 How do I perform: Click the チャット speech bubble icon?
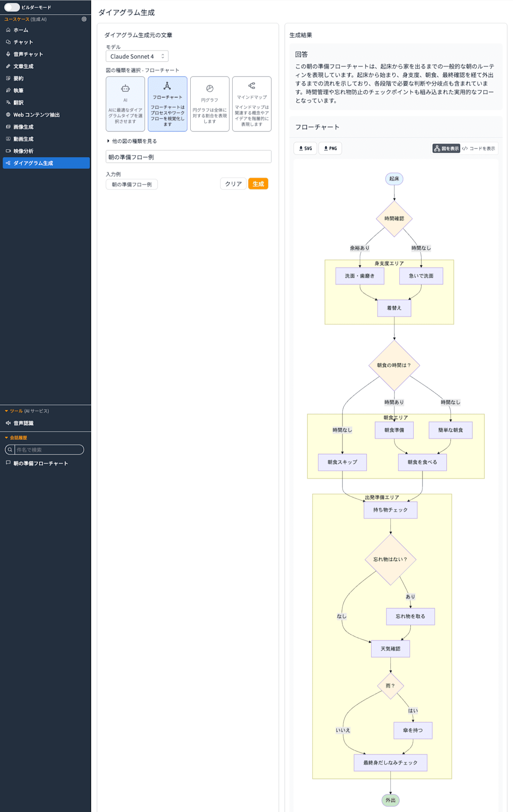(8, 42)
